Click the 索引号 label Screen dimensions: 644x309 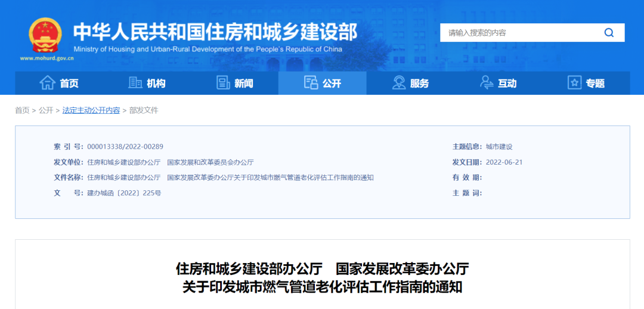coord(69,147)
